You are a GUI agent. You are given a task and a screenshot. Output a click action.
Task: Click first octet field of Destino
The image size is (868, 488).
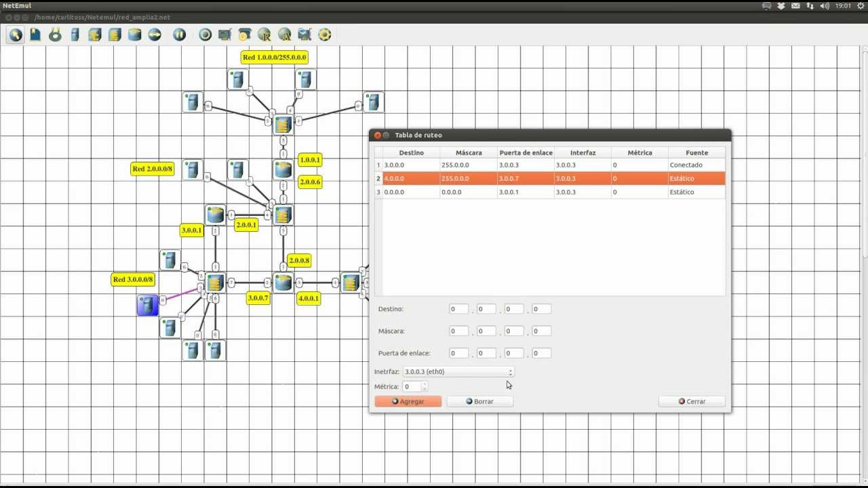(x=459, y=309)
